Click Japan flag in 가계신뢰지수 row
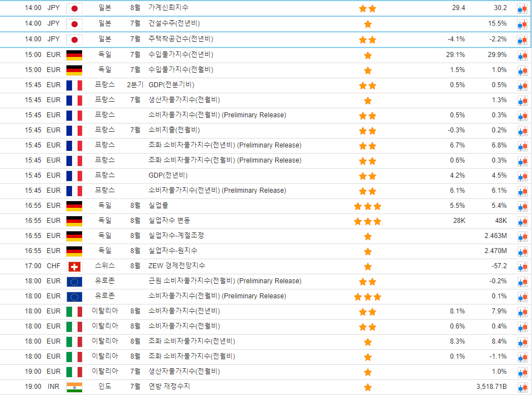Image resolution: width=532 pixels, height=395 pixels. click(74, 8)
